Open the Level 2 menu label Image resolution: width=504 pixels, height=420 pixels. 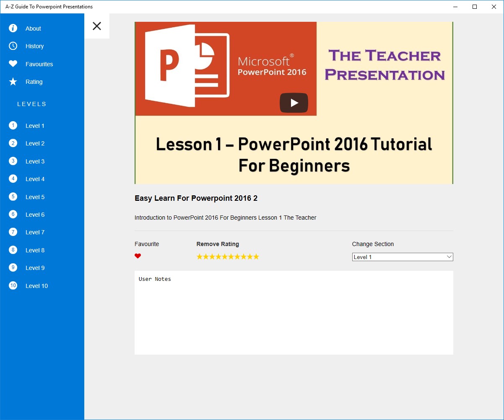coord(35,143)
